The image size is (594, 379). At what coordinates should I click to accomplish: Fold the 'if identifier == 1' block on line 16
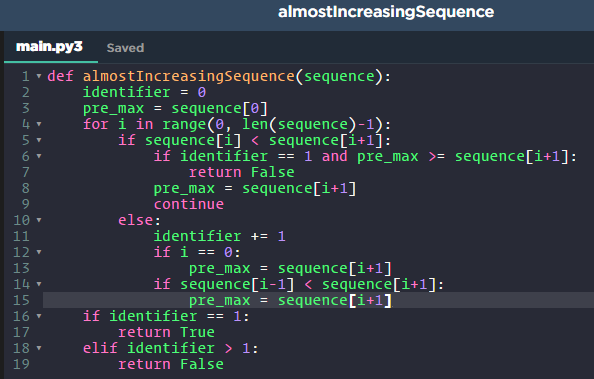tap(39, 316)
